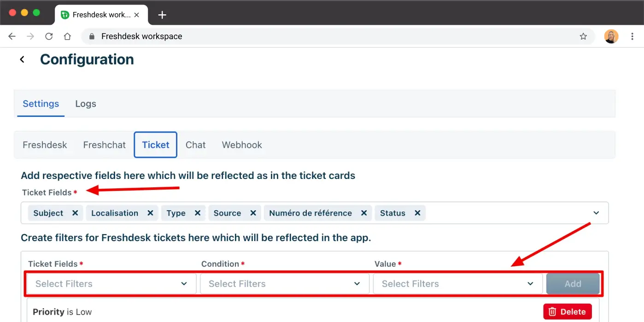The height and width of the screenshot is (322, 644).
Task: Reload the page in the browser
Action: [49, 36]
